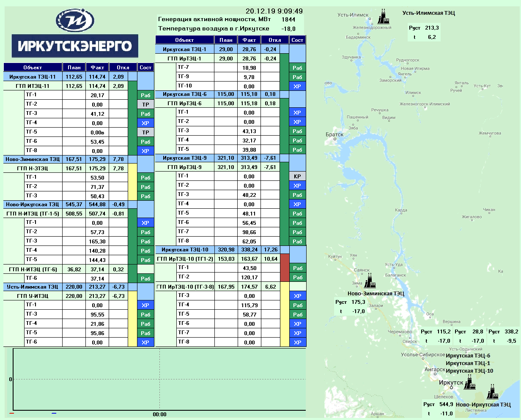
Task: Click the Объект header above Иркутская ТЭЦ-1
Action: (185, 40)
